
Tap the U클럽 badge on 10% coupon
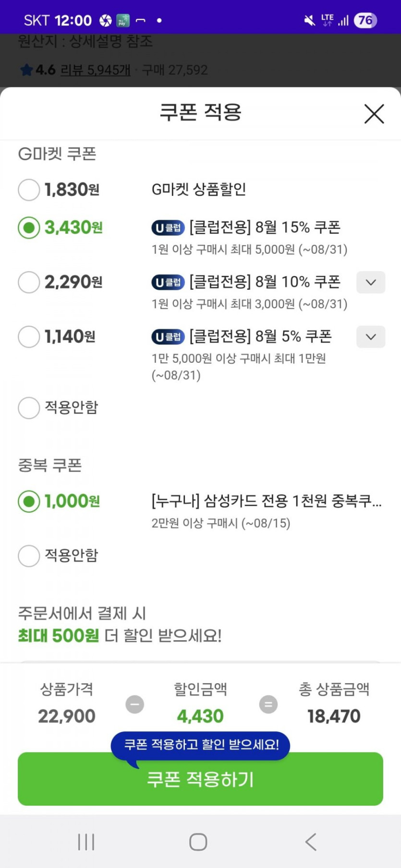(168, 283)
